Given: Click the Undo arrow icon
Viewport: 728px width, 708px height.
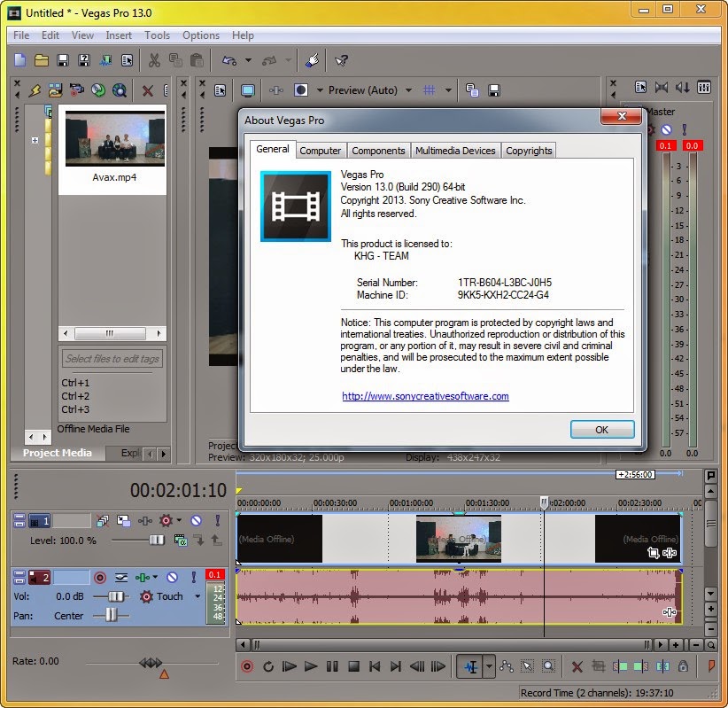Looking at the screenshot, I should click(228, 60).
